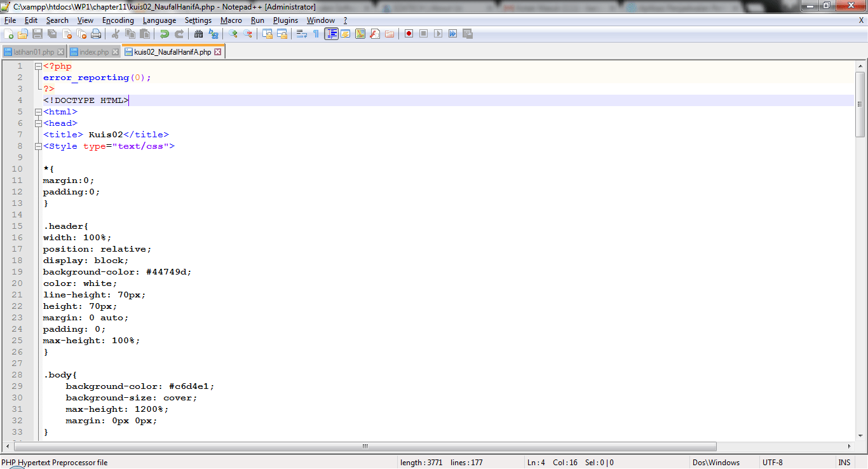Click the vertical scrollbar up arrow
The height and width of the screenshot is (469, 868).
tap(860, 66)
